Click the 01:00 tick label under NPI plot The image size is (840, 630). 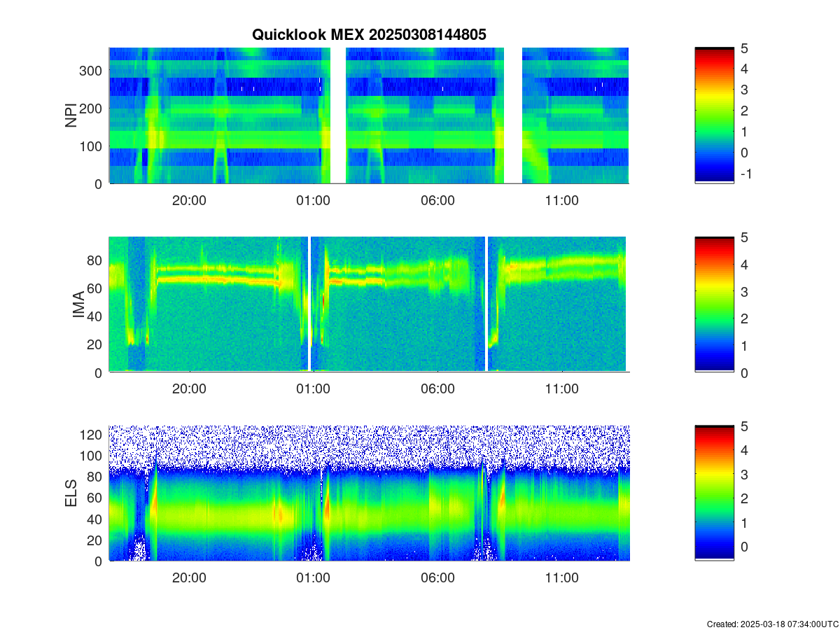(x=313, y=201)
